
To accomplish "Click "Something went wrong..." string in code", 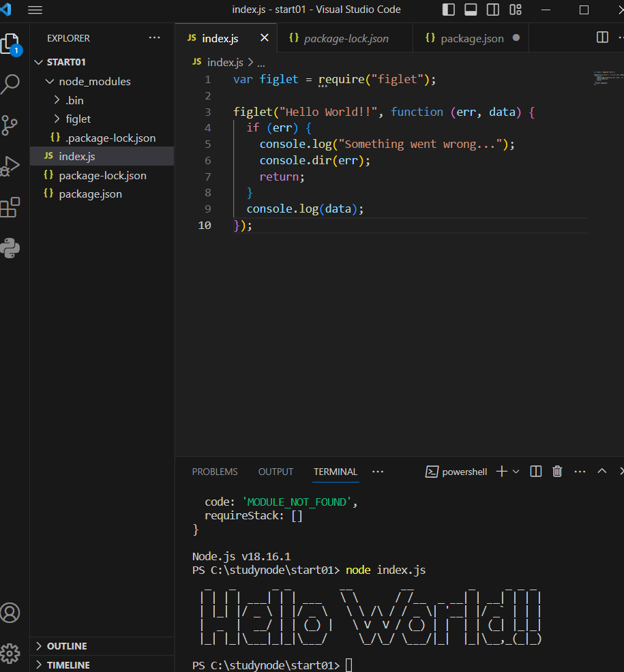I will [x=420, y=144].
